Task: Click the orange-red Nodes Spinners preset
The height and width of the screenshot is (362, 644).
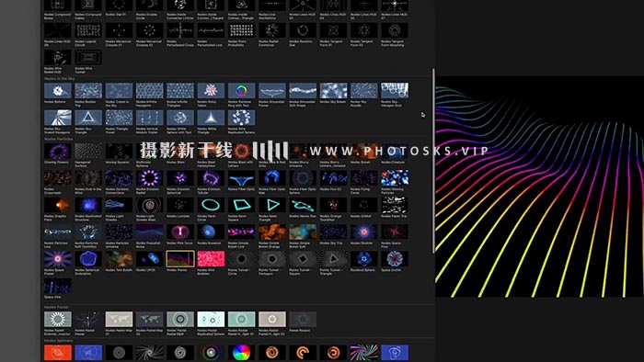Action: click(x=58, y=353)
